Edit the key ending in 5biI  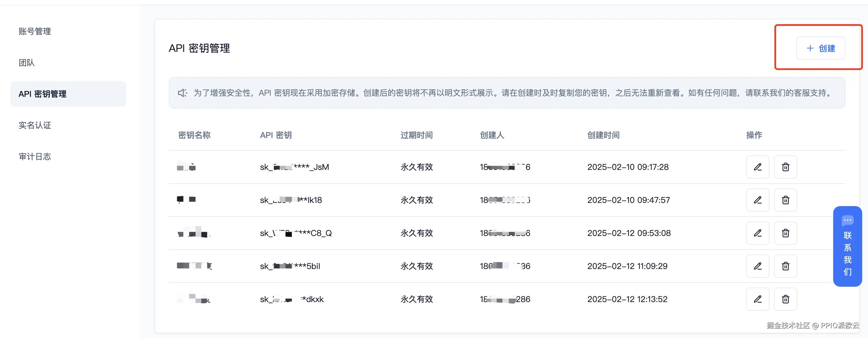[x=757, y=266]
